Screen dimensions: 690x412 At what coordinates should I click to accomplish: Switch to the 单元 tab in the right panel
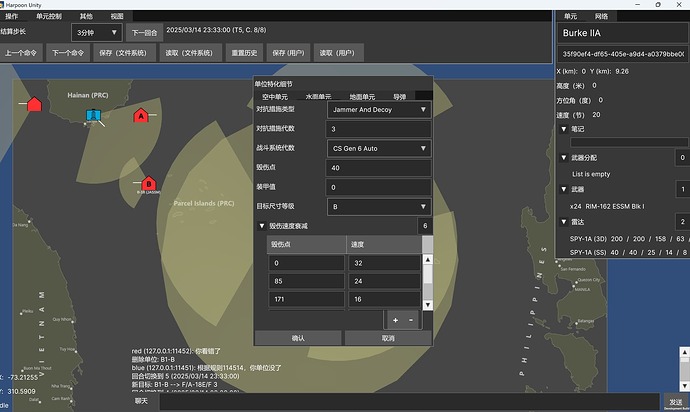click(x=571, y=16)
